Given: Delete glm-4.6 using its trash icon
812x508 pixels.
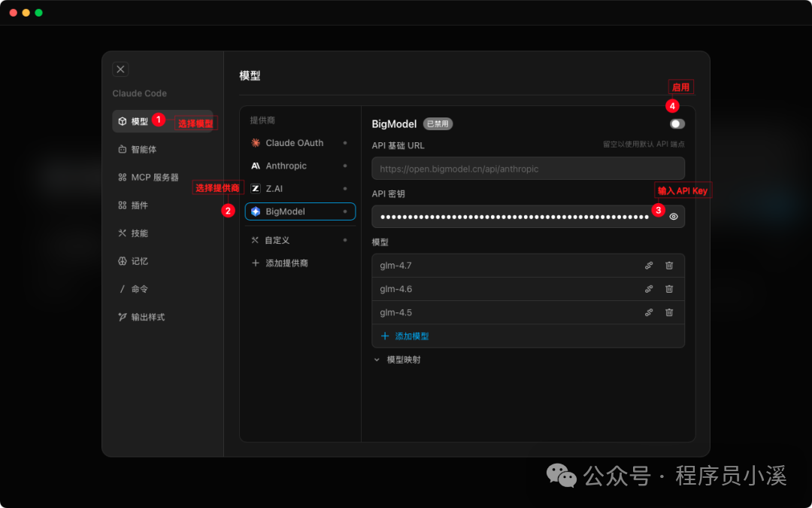Looking at the screenshot, I should pos(669,288).
